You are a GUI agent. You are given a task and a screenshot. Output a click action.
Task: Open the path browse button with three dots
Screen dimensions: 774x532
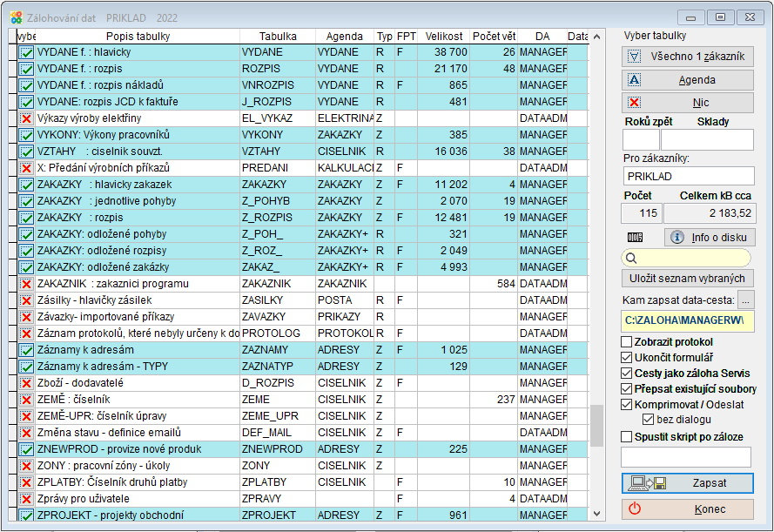click(x=745, y=300)
